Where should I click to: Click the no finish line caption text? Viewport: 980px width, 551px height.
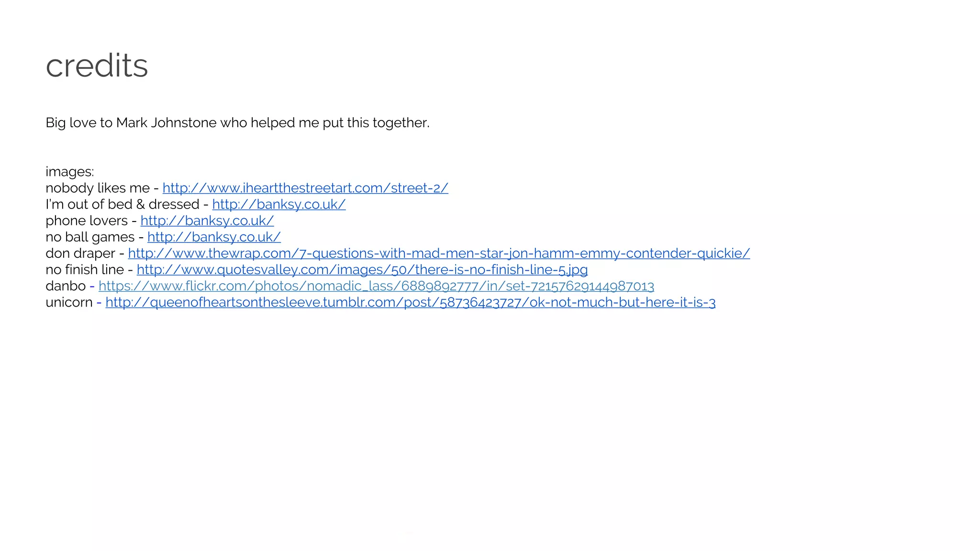[85, 269]
